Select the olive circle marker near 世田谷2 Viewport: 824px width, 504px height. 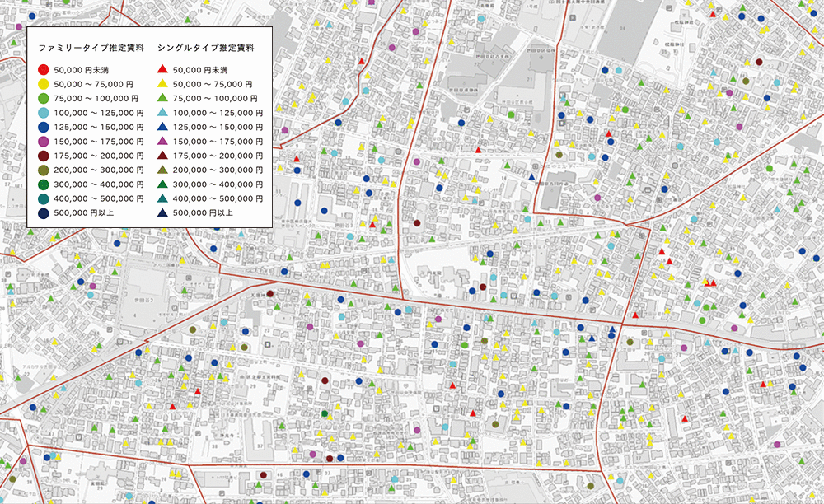pos(192,329)
